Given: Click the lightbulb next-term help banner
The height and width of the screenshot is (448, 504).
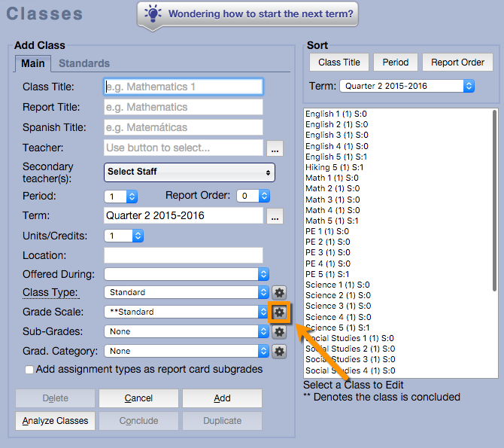Looking at the screenshot, I should click(x=247, y=14).
